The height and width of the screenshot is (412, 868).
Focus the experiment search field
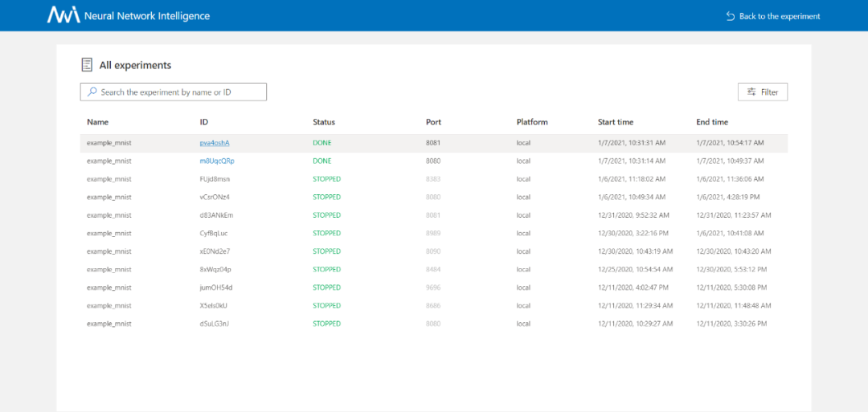[174, 92]
